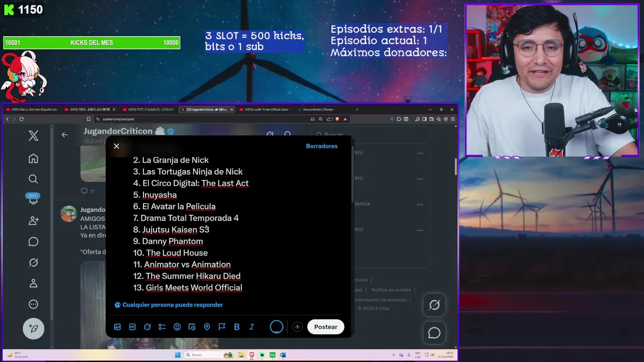Open 'Política de cookies' footer link

pos(391,290)
